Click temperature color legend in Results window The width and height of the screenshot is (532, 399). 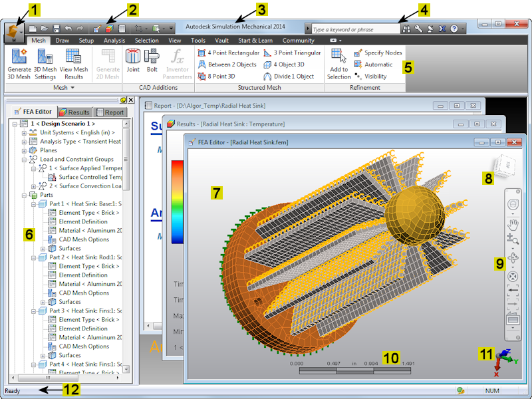[177, 202]
